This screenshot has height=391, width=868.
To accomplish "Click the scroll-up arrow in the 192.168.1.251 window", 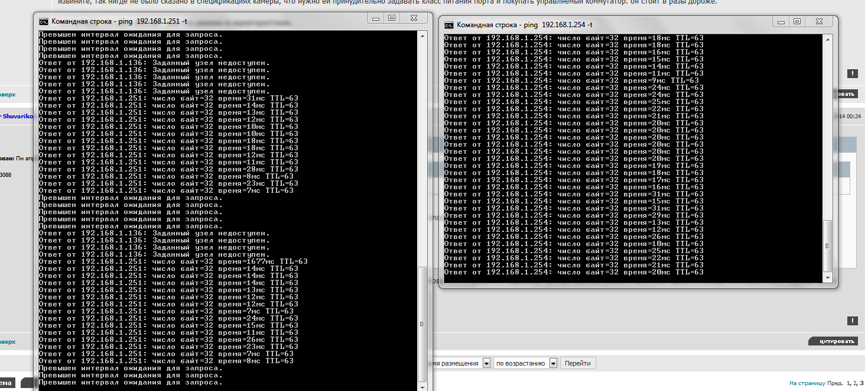I will [422, 36].
